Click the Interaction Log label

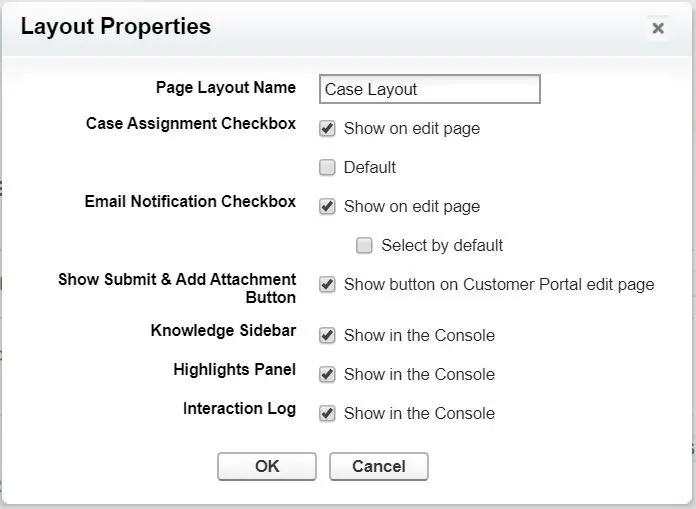(x=240, y=408)
